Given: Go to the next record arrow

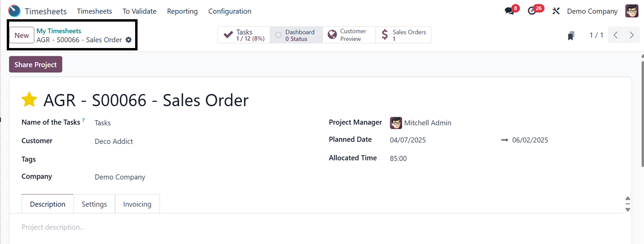Looking at the screenshot, I should click(x=631, y=35).
